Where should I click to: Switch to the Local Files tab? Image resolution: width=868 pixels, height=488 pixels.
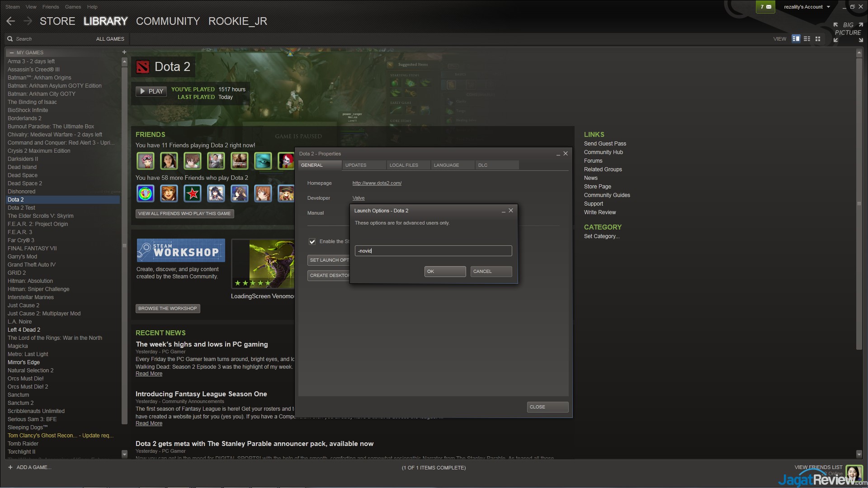(x=404, y=165)
